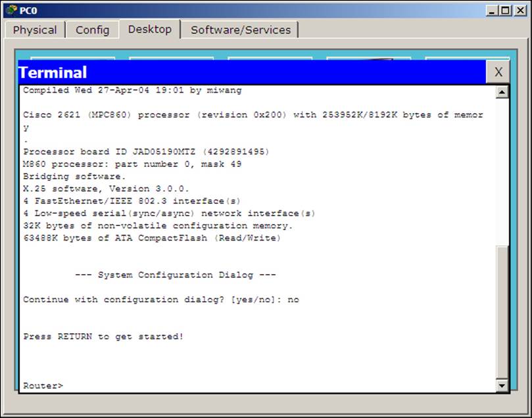Click the PC0 icon in the title bar

point(11,10)
